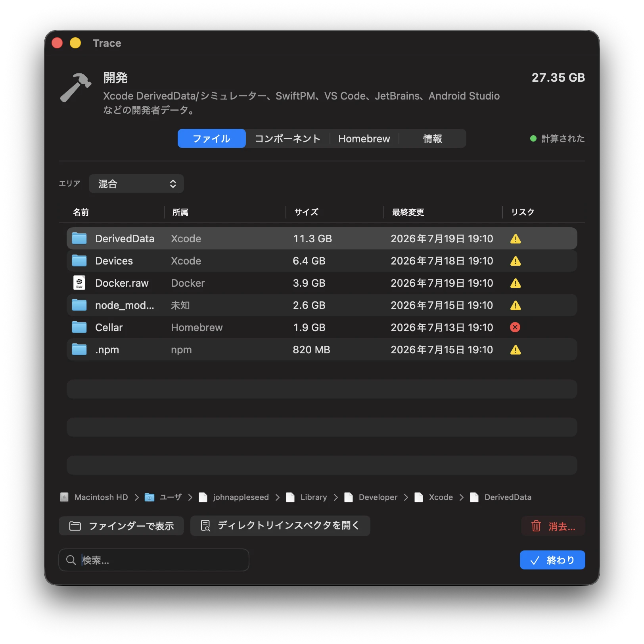Click the Homebrew owner cell of Cellar
644x644 pixels.
click(197, 328)
